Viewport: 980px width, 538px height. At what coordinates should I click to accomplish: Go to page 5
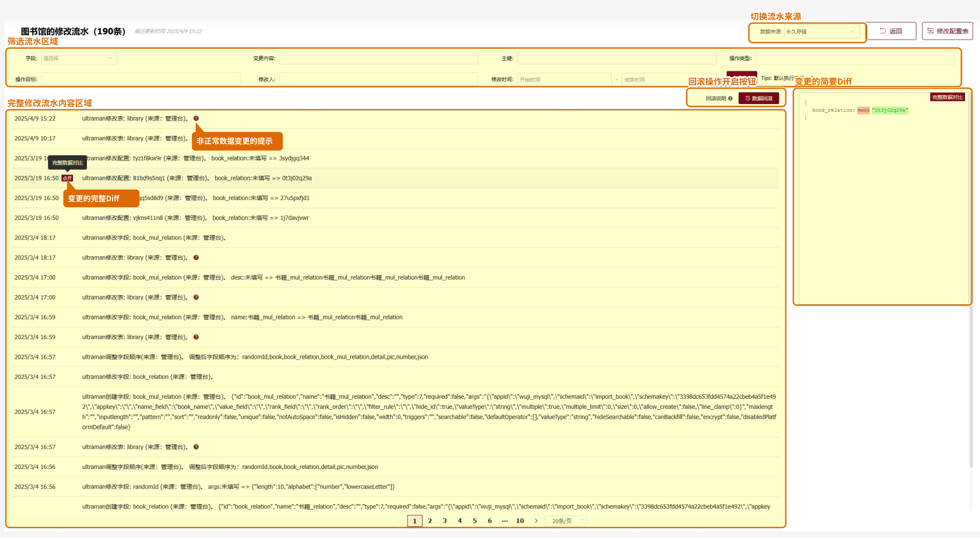(x=475, y=521)
